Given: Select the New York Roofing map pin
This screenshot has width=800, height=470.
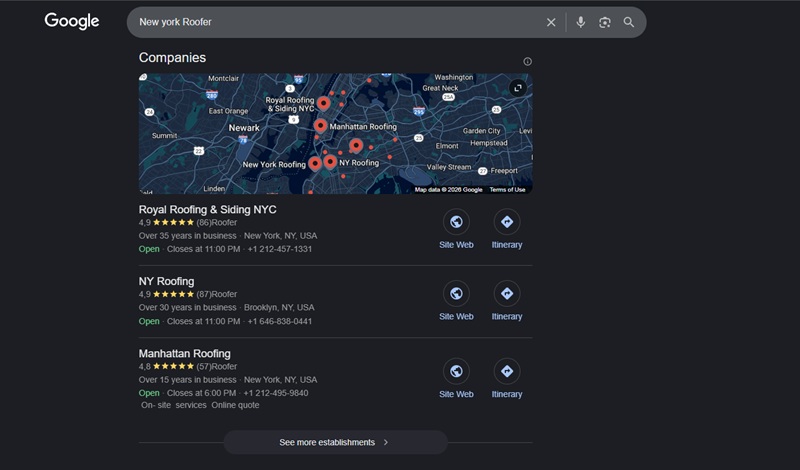Looking at the screenshot, I should (315, 164).
